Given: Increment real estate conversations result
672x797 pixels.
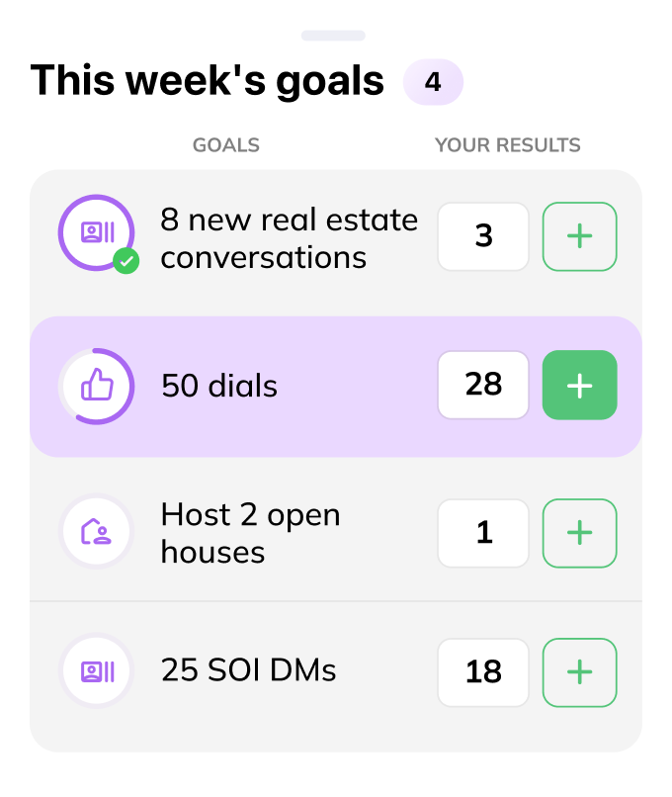Looking at the screenshot, I should click(579, 236).
